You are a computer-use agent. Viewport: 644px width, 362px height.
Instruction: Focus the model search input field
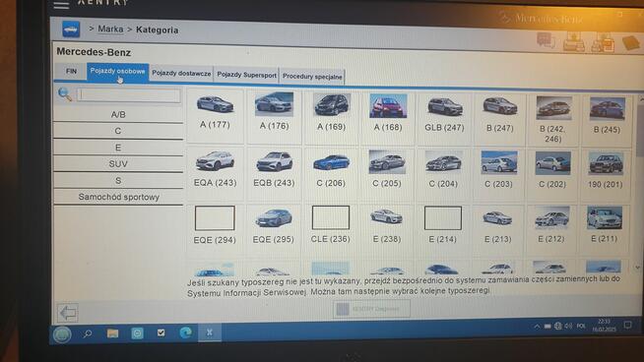click(x=129, y=95)
